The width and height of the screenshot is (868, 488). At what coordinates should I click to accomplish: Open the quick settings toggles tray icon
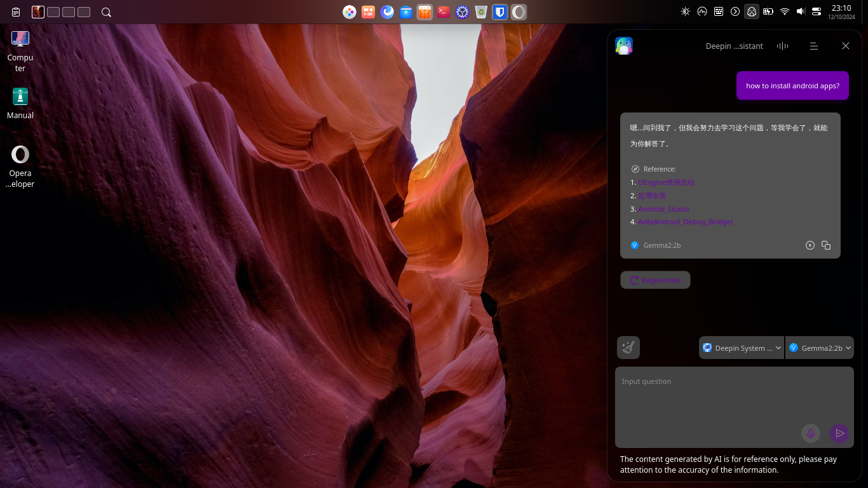(817, 11)
